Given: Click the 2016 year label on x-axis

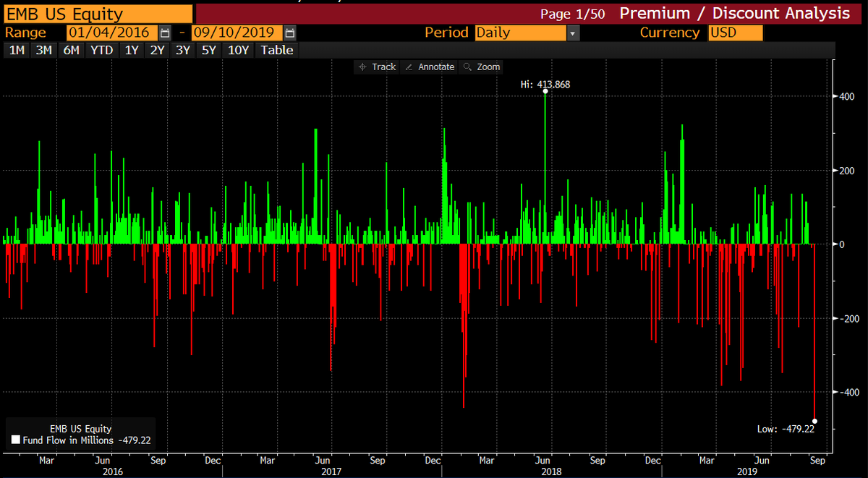Looking at the screenshot, I should (x=113, y=471).
